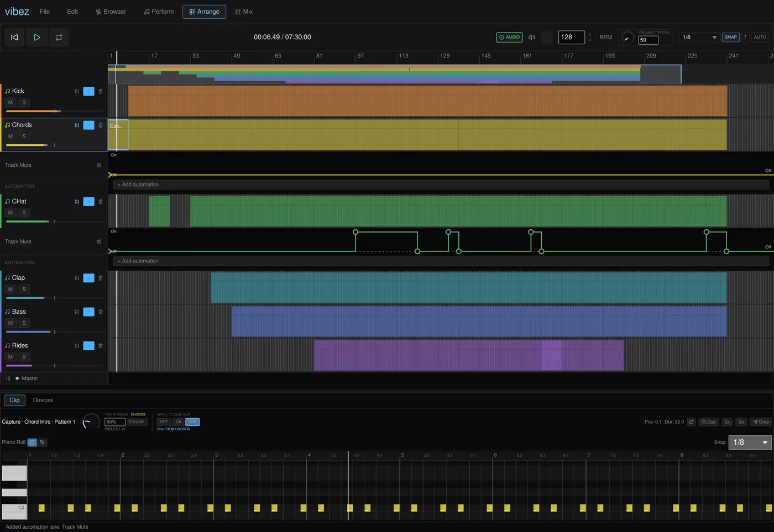
Task: Click the speaker volume icon
Action: [x=532, y=38]
